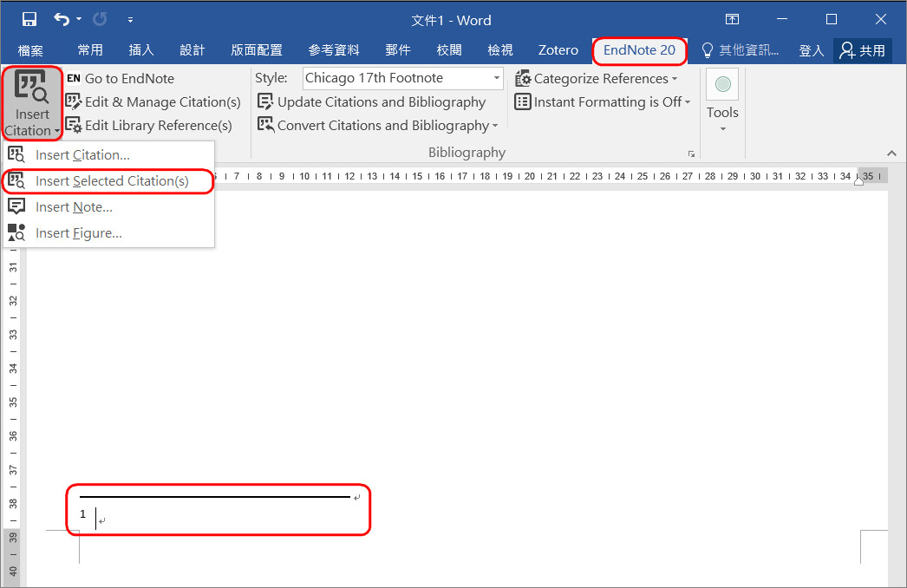Click the horizontal ruler at mark 20
The height and width of the screenshot is (588, 907).
[530, 176]
